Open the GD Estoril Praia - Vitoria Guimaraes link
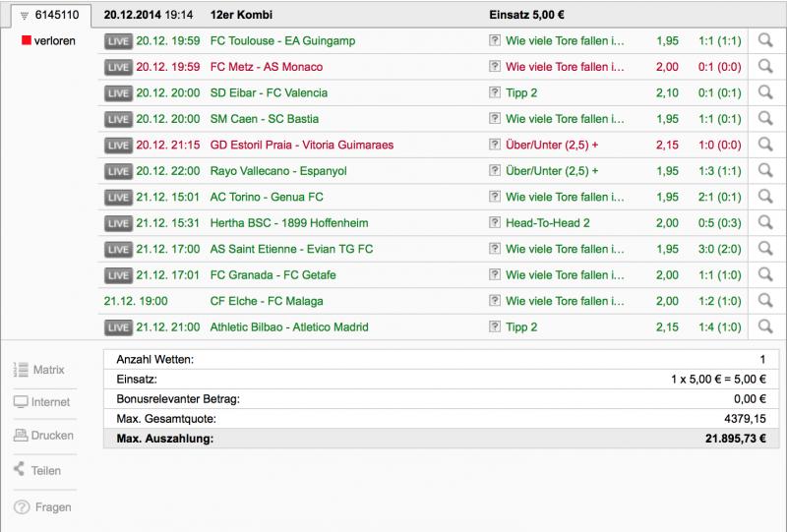This screenshot has width=787, height=532. tap(302, 145)
